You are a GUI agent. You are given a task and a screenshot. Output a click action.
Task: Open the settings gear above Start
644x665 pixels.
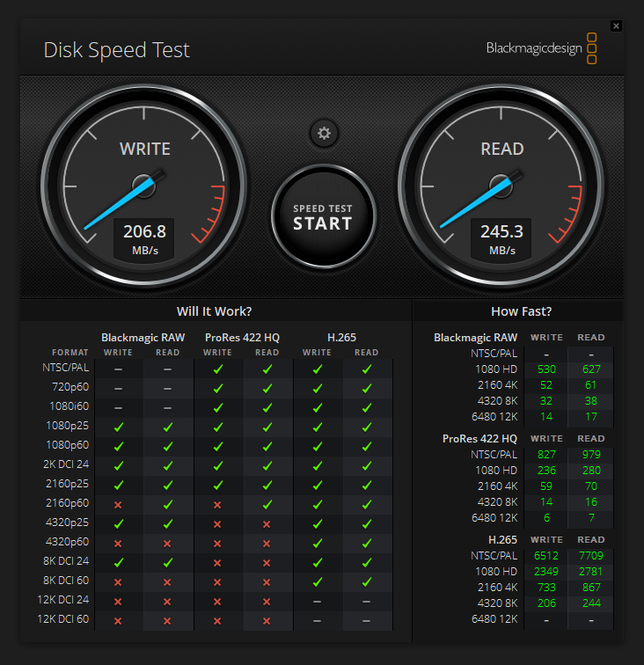click(324, 134)
